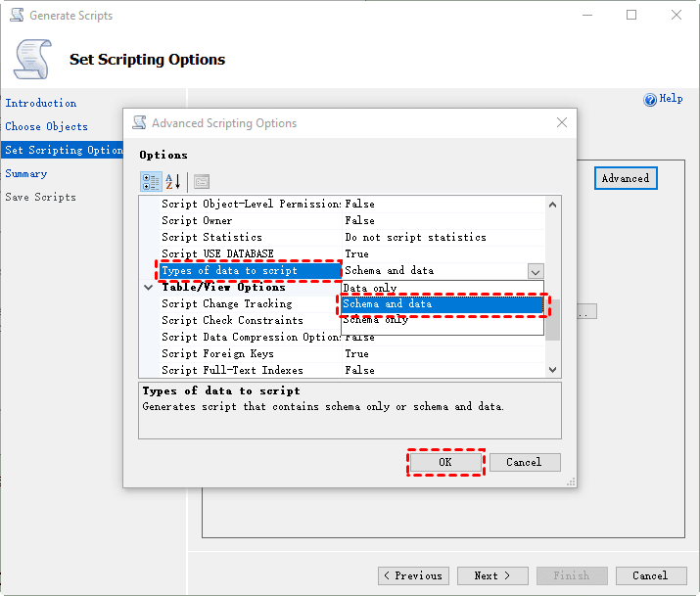Proceed with the Next button
Screen dimensions: 700x596
tap(492, 575)
